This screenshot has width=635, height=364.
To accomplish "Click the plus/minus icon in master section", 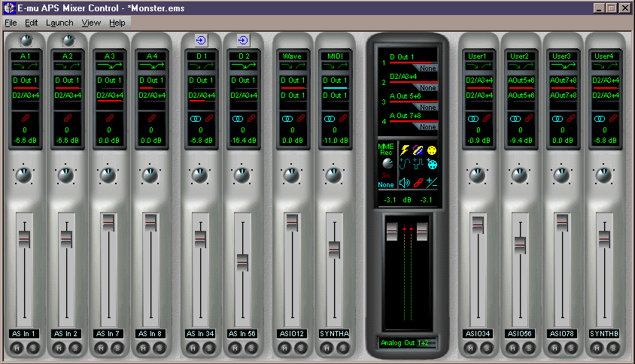I will click(x=432, y=183).
